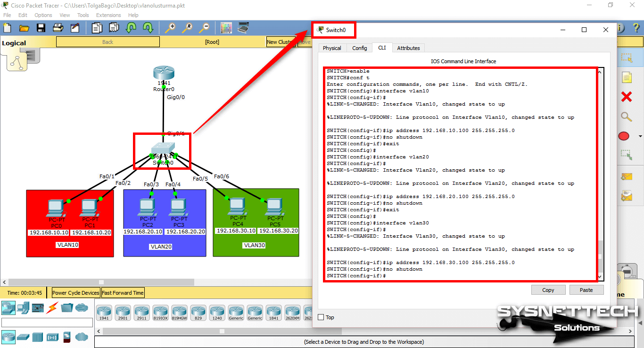The height and width of the screenshot is (348, 644).
Task: Choose the Select tool in right toolbar
Action: (x=627, y=58)
